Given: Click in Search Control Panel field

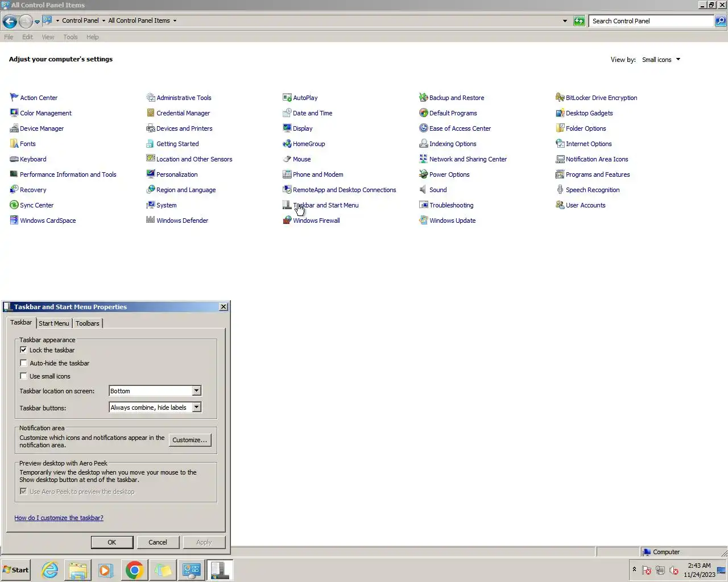Looking at the screenshot, I should [x=651, y=21].
